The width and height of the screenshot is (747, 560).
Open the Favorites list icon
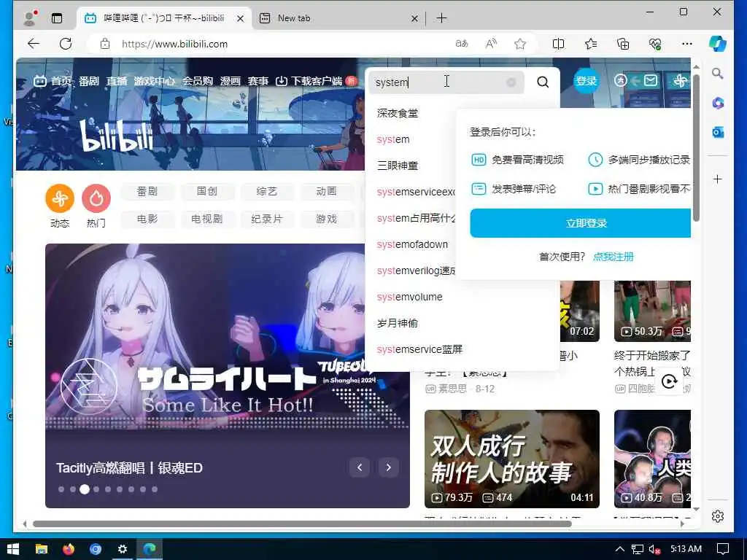(591, 44)
